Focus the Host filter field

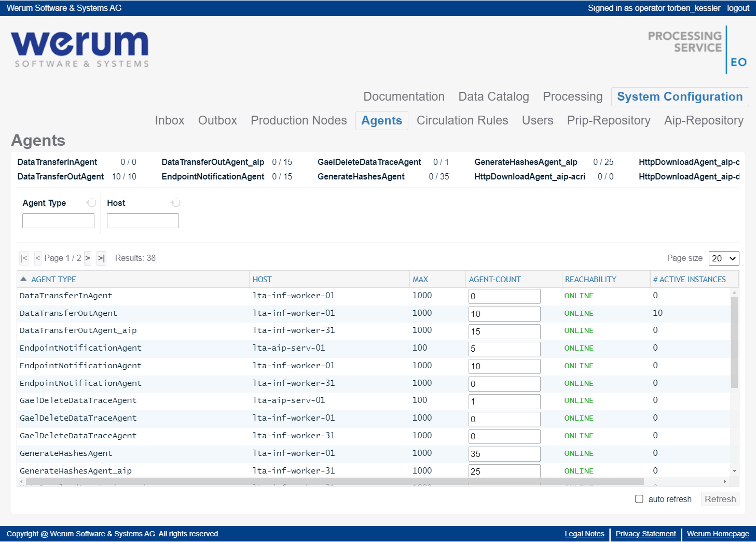143,220
